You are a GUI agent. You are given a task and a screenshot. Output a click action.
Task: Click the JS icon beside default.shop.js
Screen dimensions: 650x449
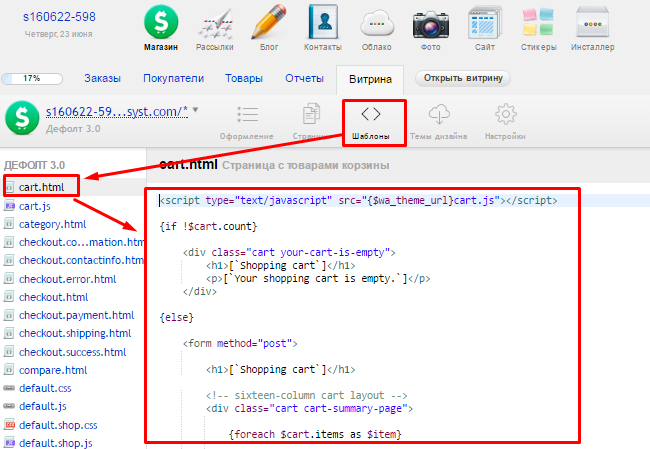tap(9, 443)
